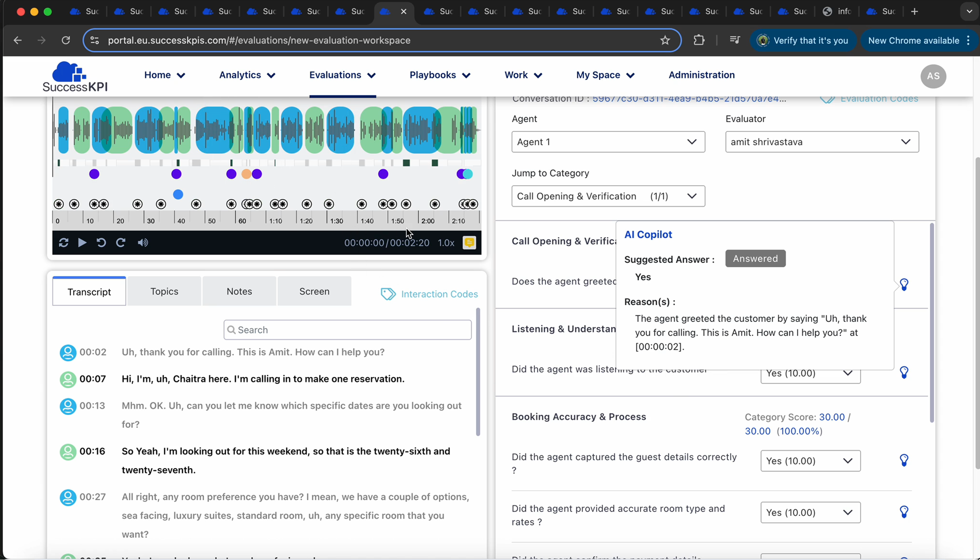This screenshot has width=980, height=560.
Task: Click the transcript Search field
Action: pyautogui.click(x=347, y=330)
